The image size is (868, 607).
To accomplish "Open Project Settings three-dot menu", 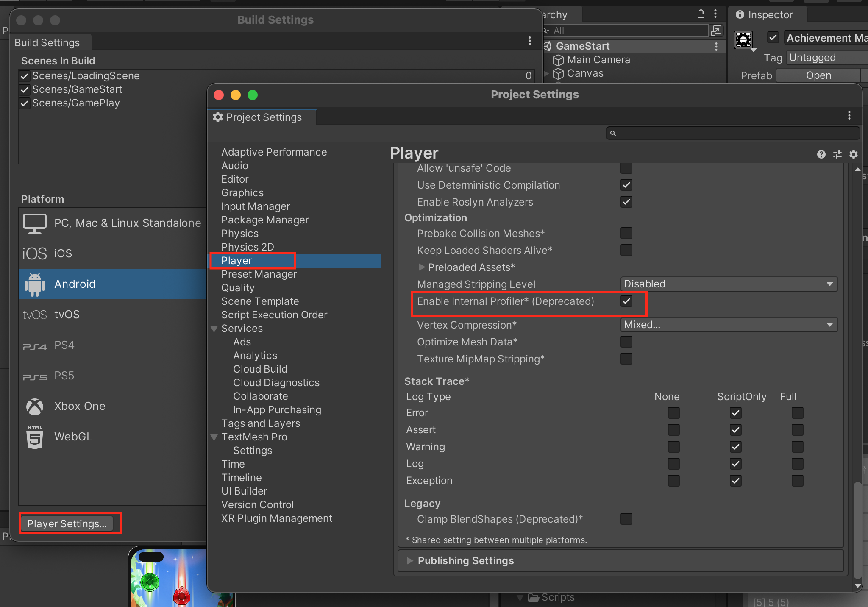I will click(849, 115).
